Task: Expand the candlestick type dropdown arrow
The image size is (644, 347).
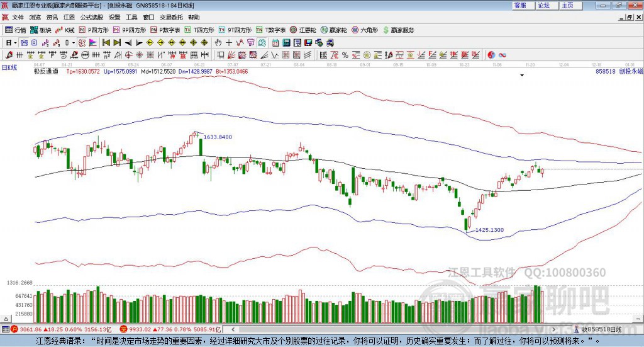Action: pyautogui.click(x=74, y=42)
